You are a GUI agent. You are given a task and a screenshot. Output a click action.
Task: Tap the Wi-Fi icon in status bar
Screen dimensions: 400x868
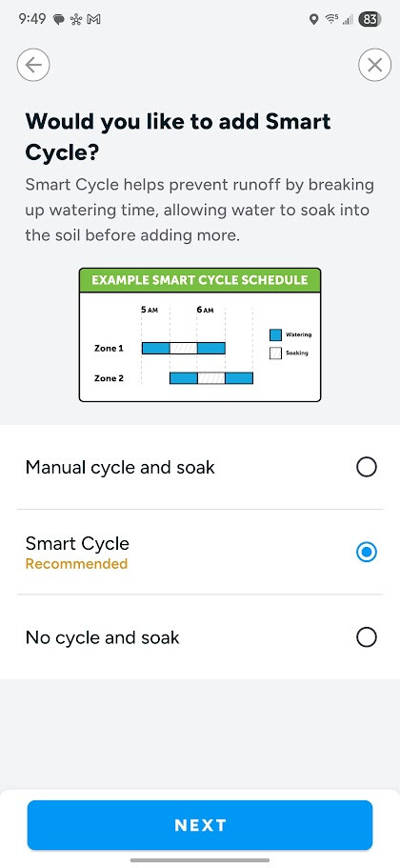pyautogui.click(x=331, y=19)
